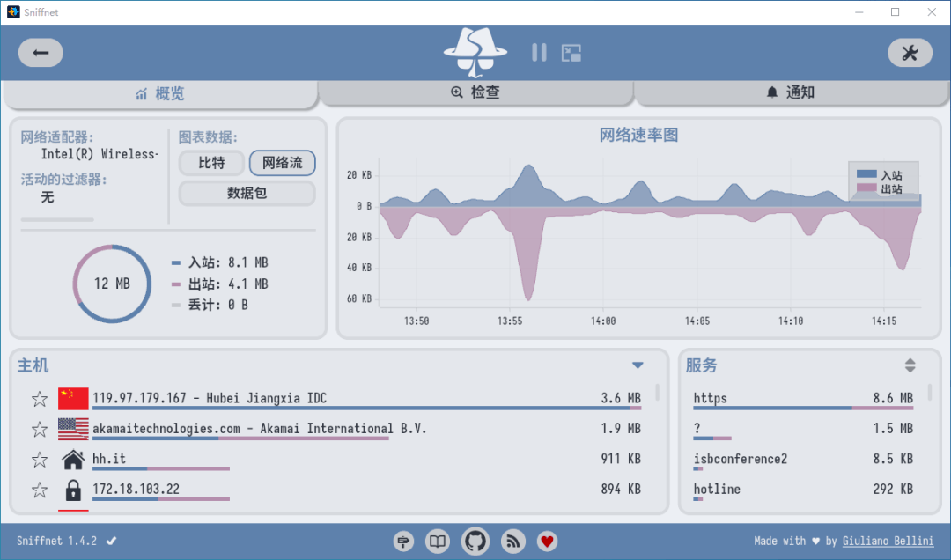The image size is (951, 560).
Task: Switch to thumbnail mode icon
Action: tap(571, 53)
